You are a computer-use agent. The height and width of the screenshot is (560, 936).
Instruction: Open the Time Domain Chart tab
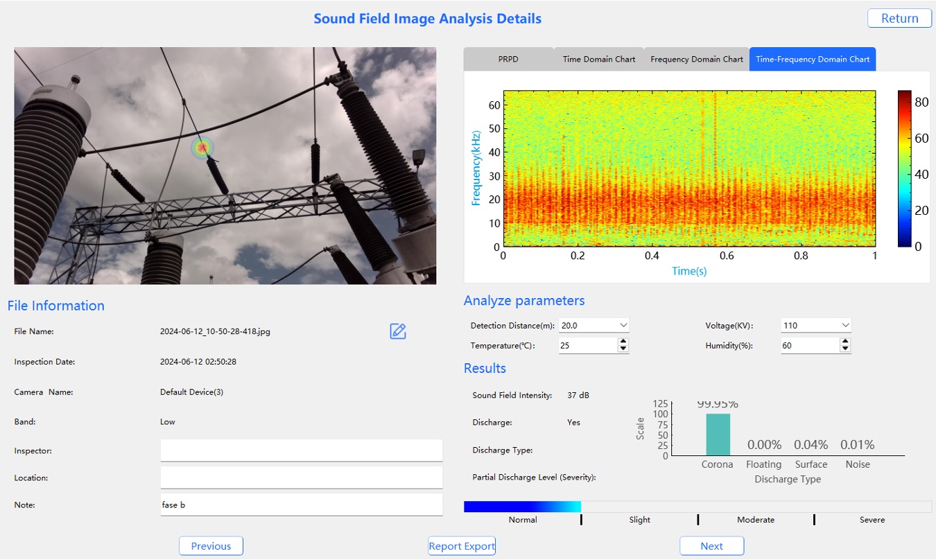[598, 59]
